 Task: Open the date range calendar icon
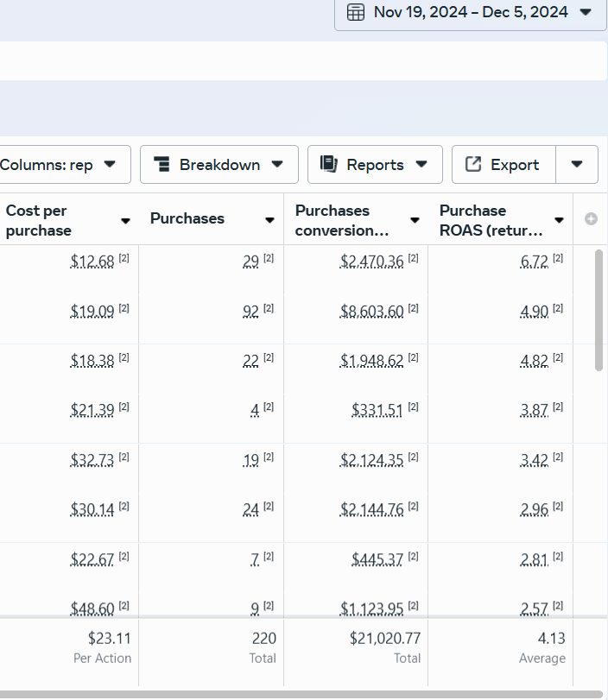[356, 12]
